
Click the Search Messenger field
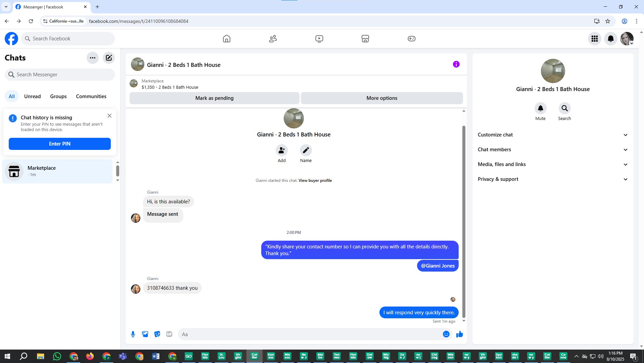[60, 75]
